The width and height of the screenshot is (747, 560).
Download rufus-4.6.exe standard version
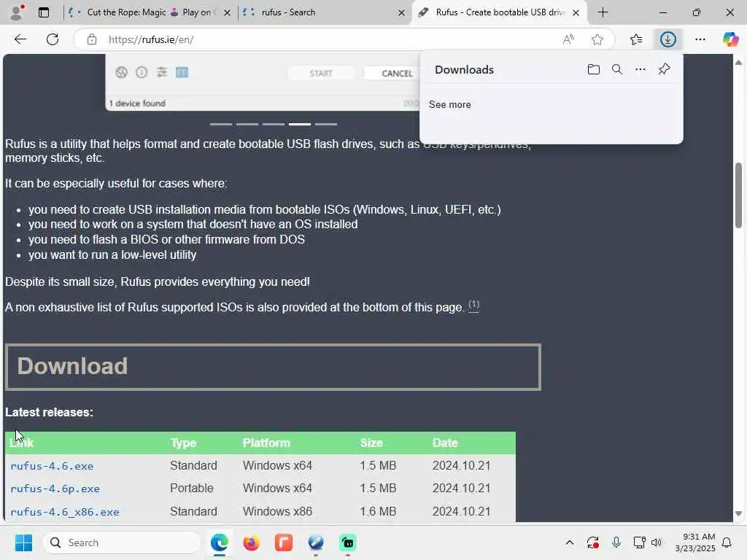pos(52,466)
